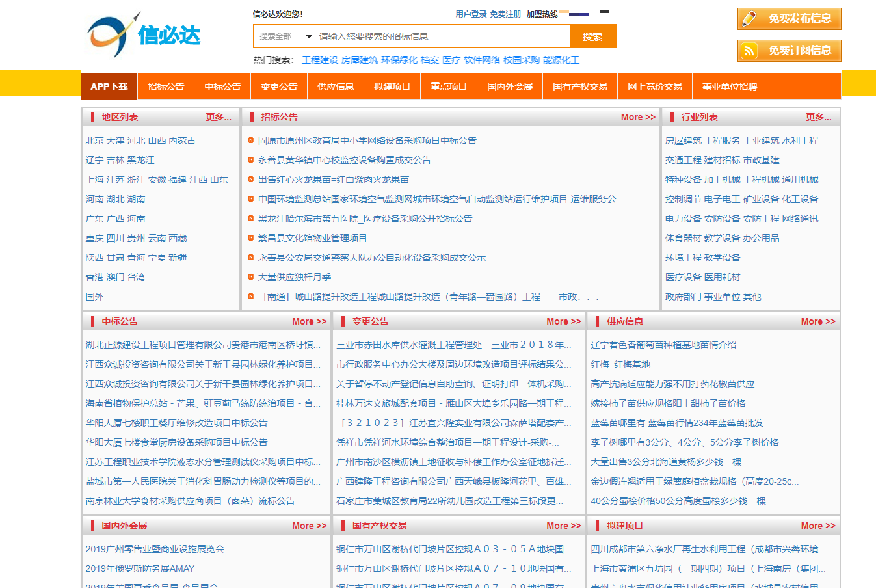Click bullet icon beside 大量供应独杆月季
Screen dimensions: 876x588
coord(251,277)
